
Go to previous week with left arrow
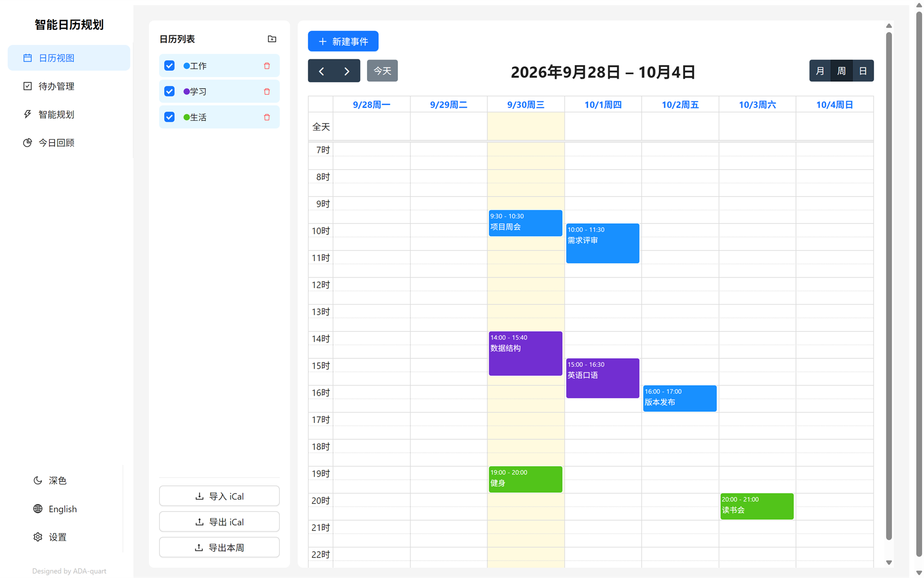[x=321, y=71]
